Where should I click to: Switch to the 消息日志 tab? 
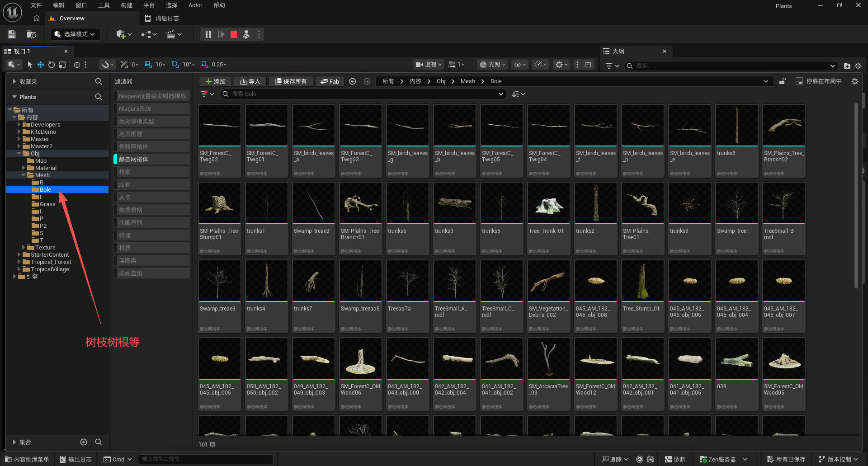[x=162, y=19]
